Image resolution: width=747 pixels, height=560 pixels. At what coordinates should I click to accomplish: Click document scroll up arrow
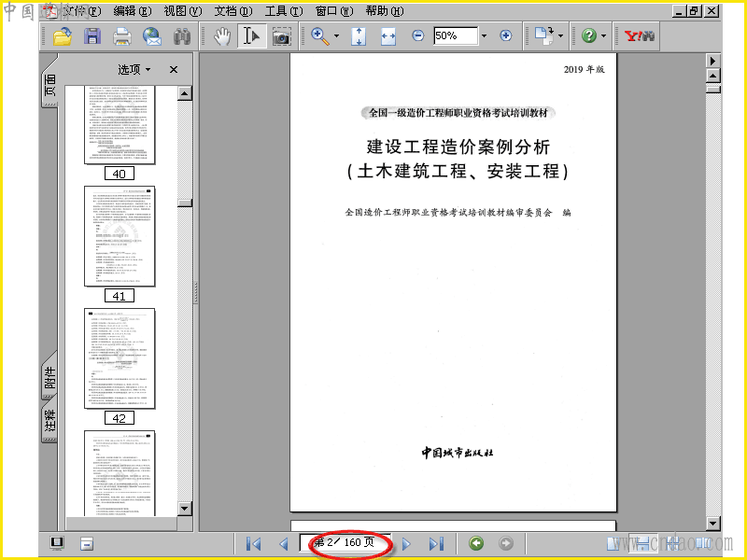[x=712, y=76]
